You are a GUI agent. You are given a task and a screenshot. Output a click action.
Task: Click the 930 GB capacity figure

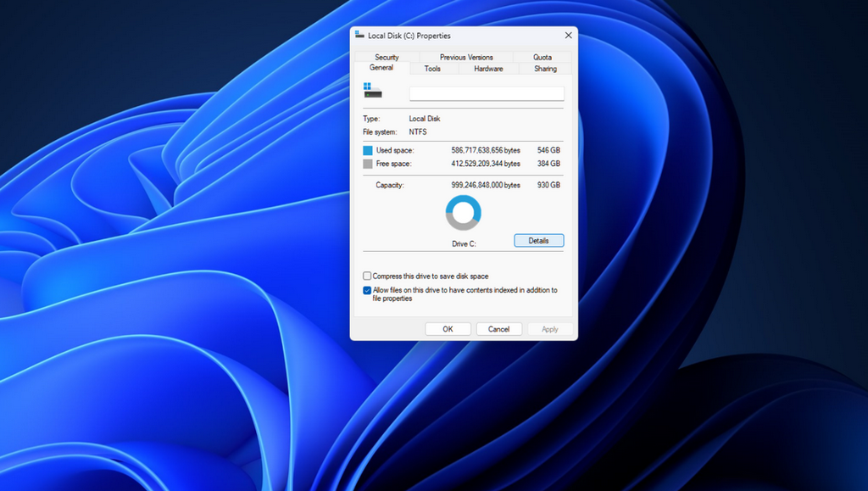click(548, 186)
